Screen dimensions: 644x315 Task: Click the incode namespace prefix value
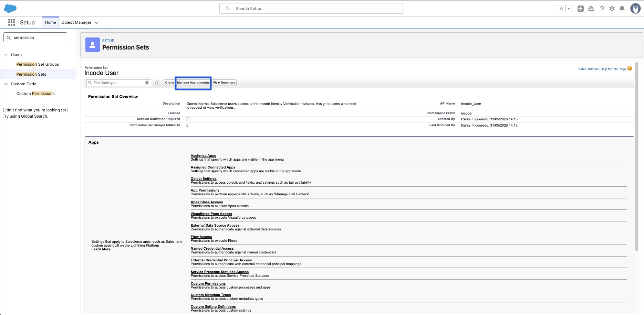tap(466, 113)
